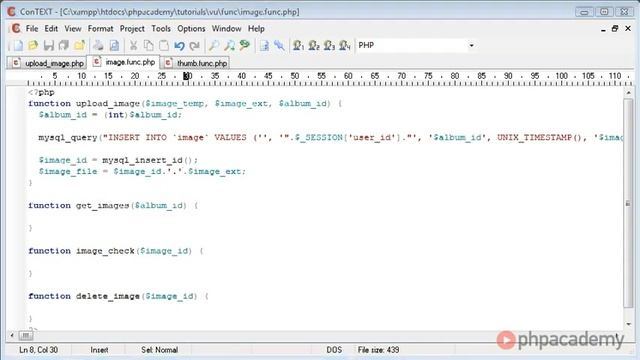Click the '<?php' opening tag
Screen dimensions: 640x360
[41, 93]
